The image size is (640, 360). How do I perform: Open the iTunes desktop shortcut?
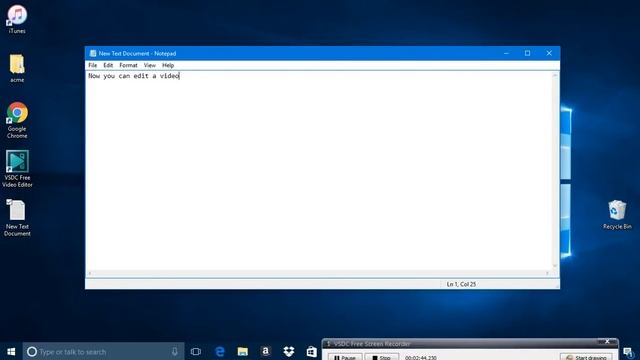[x=17, y=19]
